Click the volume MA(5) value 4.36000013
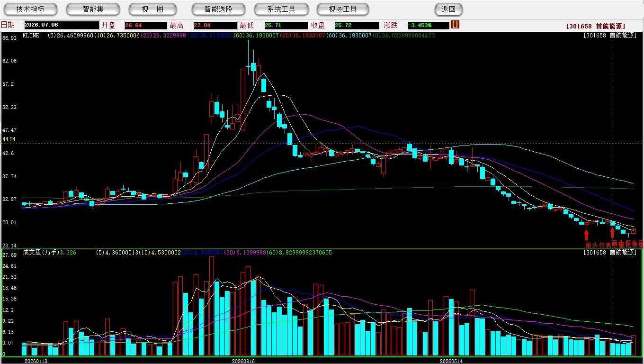This screenshot has width=644, height=364. coord(123,253)
